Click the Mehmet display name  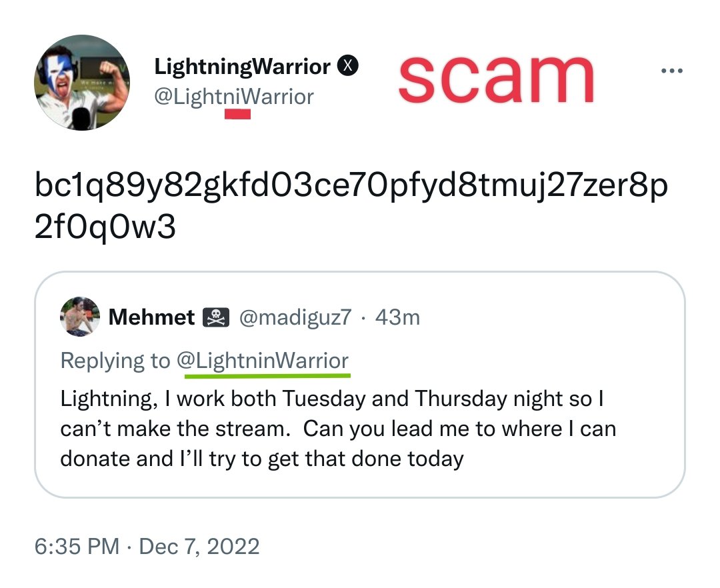coord(151,317)
